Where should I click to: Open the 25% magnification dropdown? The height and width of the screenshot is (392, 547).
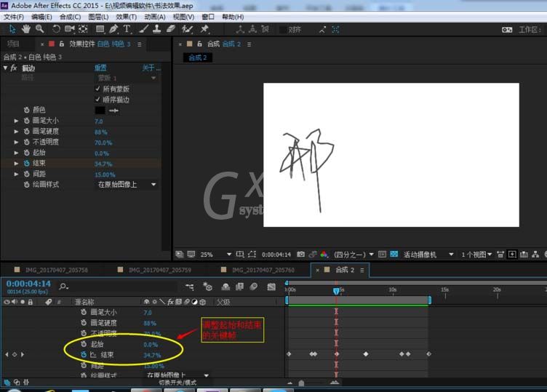[215, 255]
